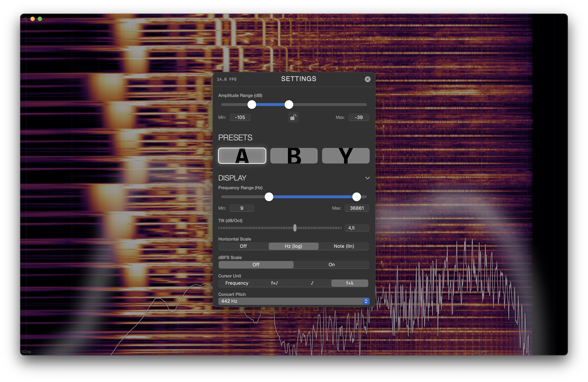Adjust the Tilt slider
588x382 pixels.
tap(295, 228)
